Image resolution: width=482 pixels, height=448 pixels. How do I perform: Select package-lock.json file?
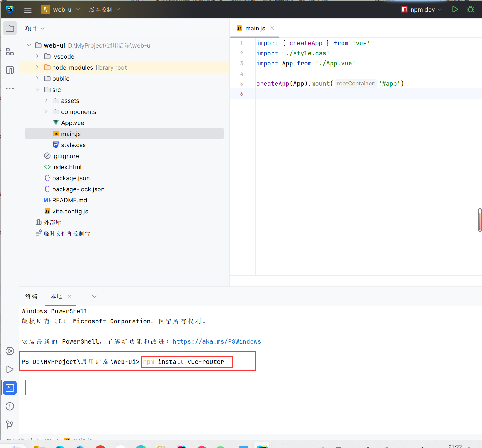[x=78, y=189]
